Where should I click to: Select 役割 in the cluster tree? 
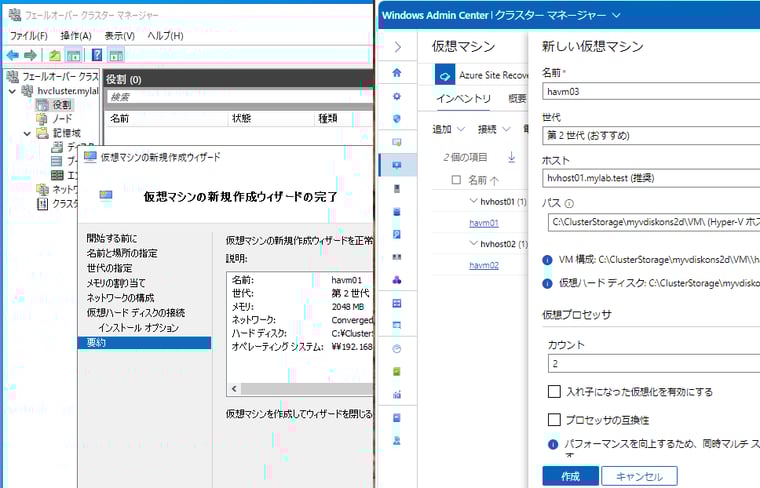tap(62, 105)
